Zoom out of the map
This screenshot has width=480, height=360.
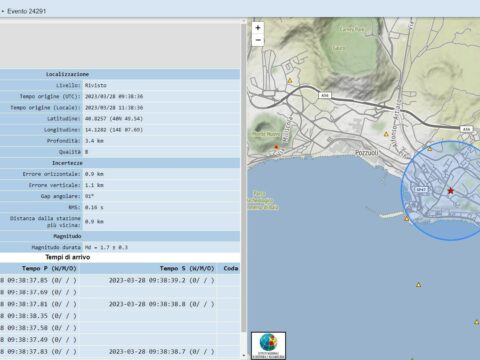click(x=258, y=40)
